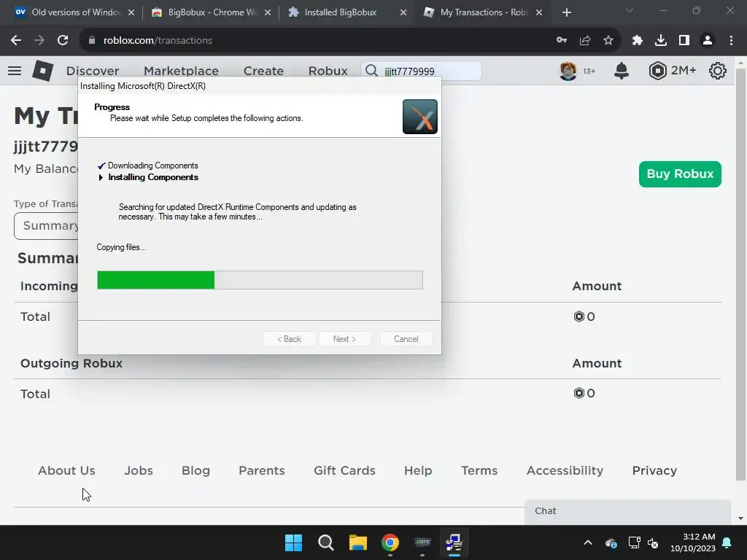Screen dimensions: 747x560
Task: Open Chrome downloads icon
Action: pyautogui.click(x=661, y=41)
